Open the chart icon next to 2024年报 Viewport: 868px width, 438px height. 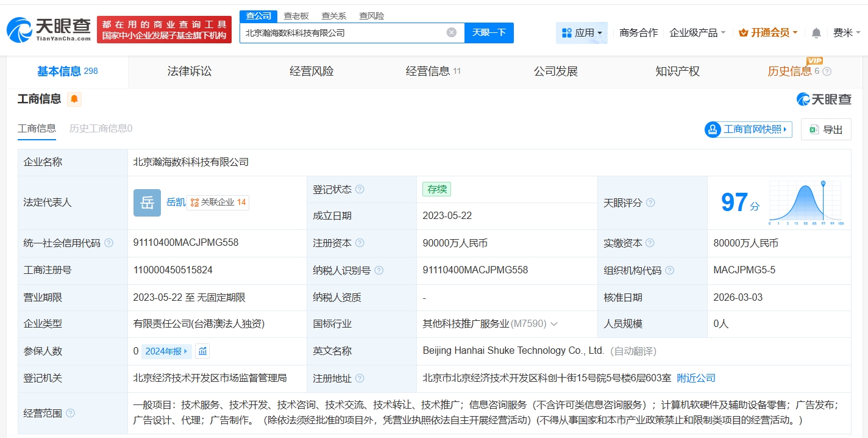coord(202,351)
